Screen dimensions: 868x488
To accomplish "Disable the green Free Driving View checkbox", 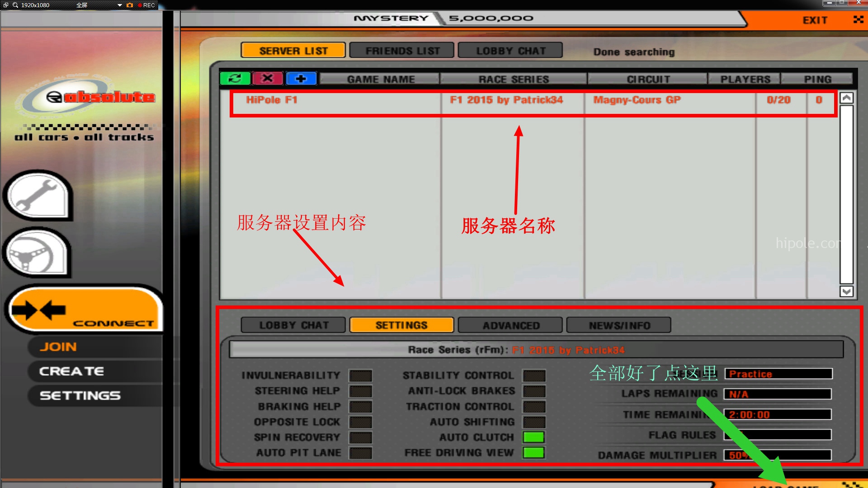I will pos(534,453).
